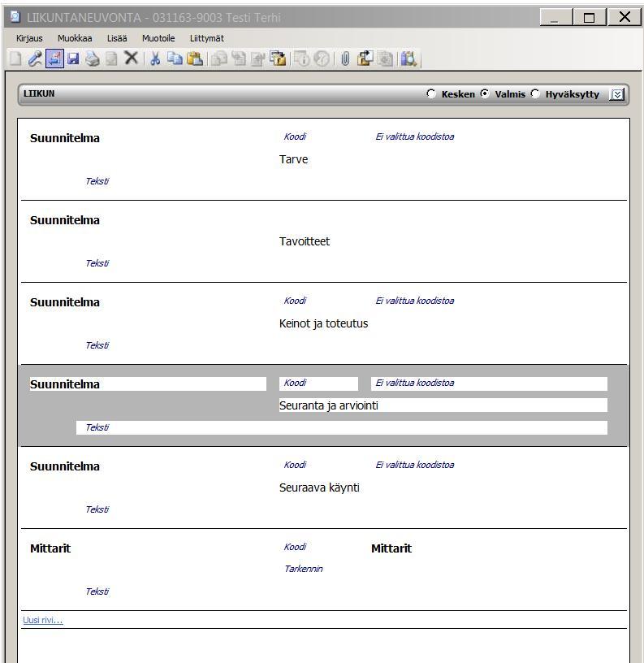Viewport: 644px width, 663px height.
Task: Paste using the clipboard toolbar icon
Action: [x=194, y=58]
